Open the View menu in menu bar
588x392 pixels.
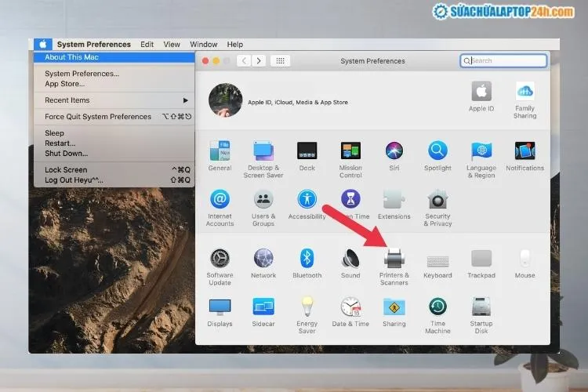[x=172, y=45]
